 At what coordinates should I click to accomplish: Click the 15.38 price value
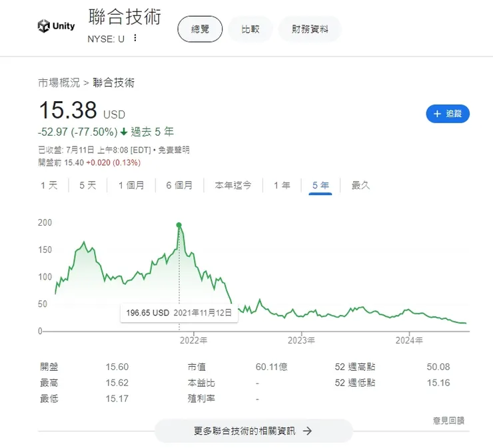(68, 111)
